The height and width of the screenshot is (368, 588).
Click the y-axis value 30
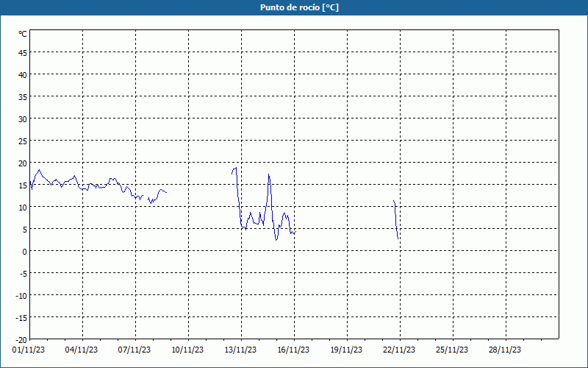23,119
